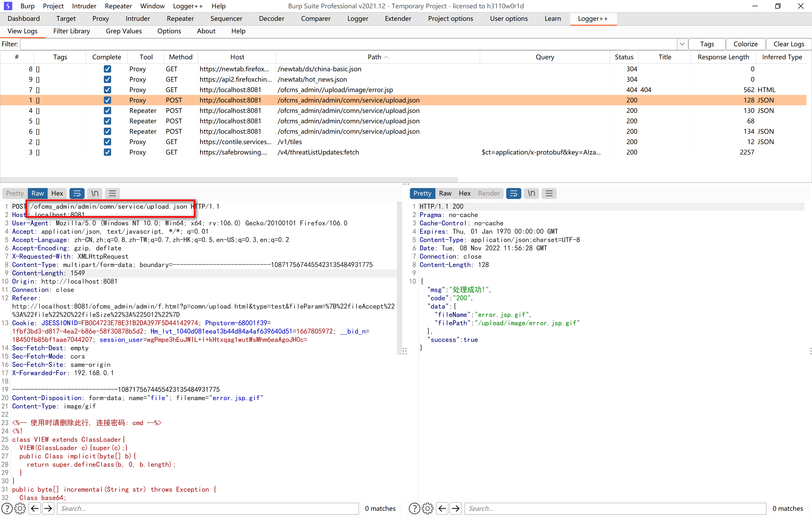Open the Tags dropdown

click(707, 44)
